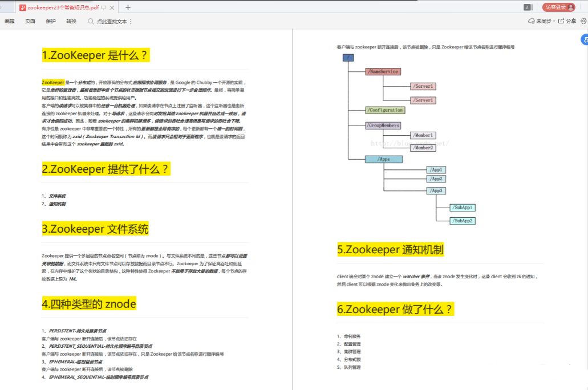
Task: Click list item 'EPHEMERAL_SEQUENTIAL-临时顺序编号目录节点'
Action: [x=99, y=377]
